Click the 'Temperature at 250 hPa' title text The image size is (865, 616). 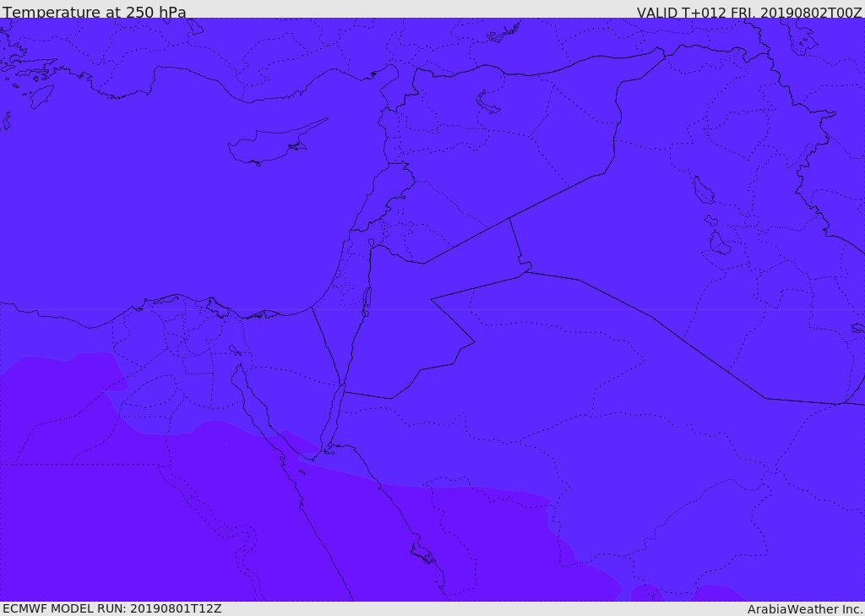click(x=95, y=12)
